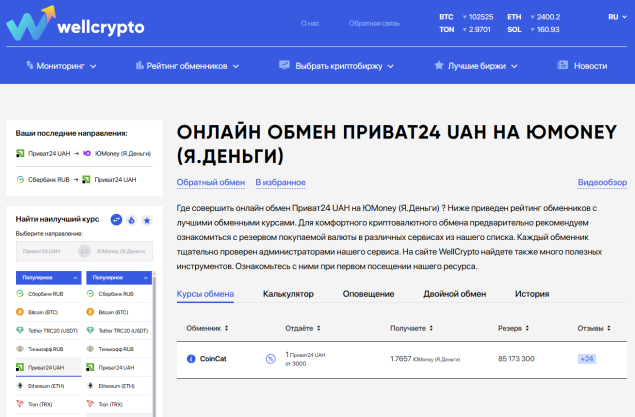Screen dimensions: 635x417
Task: Sort table by Отзывы column
Action: coord(594,328)
